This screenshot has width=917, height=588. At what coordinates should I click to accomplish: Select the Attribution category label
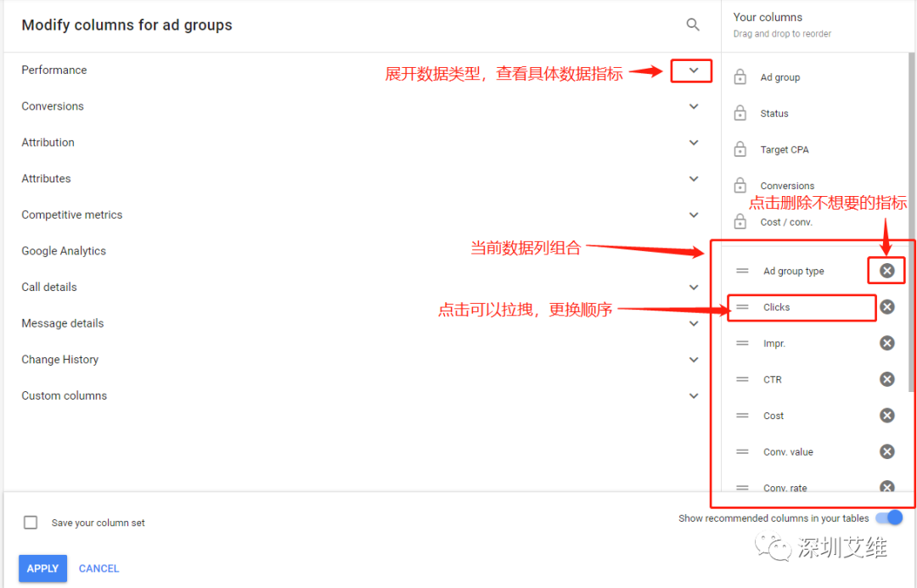[48, 142]
